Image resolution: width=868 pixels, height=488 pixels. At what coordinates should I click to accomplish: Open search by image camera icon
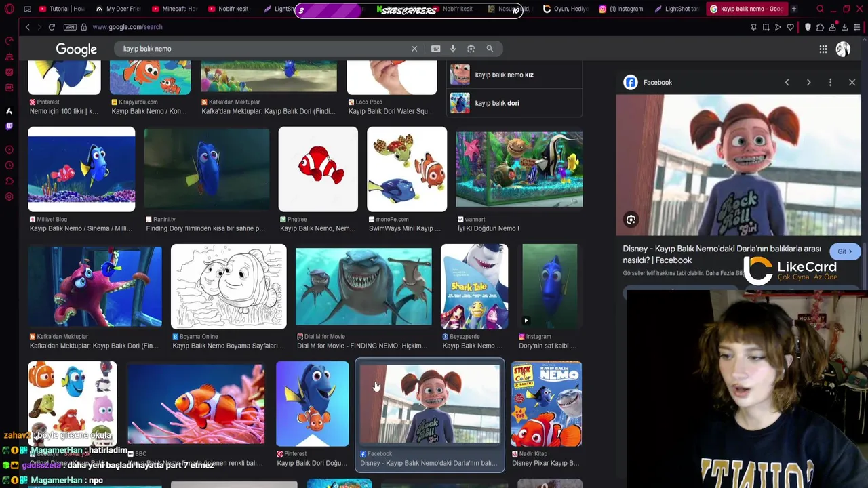pos(471,49)
